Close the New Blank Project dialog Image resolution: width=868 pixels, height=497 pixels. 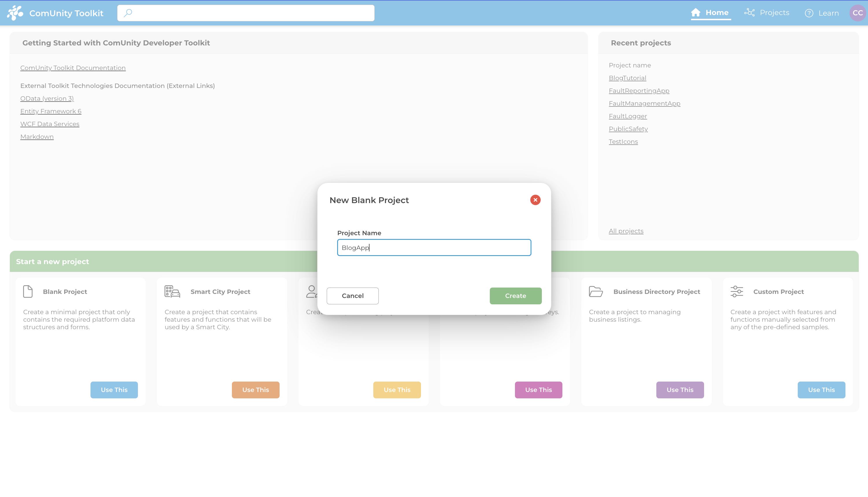tap(535, 200)
